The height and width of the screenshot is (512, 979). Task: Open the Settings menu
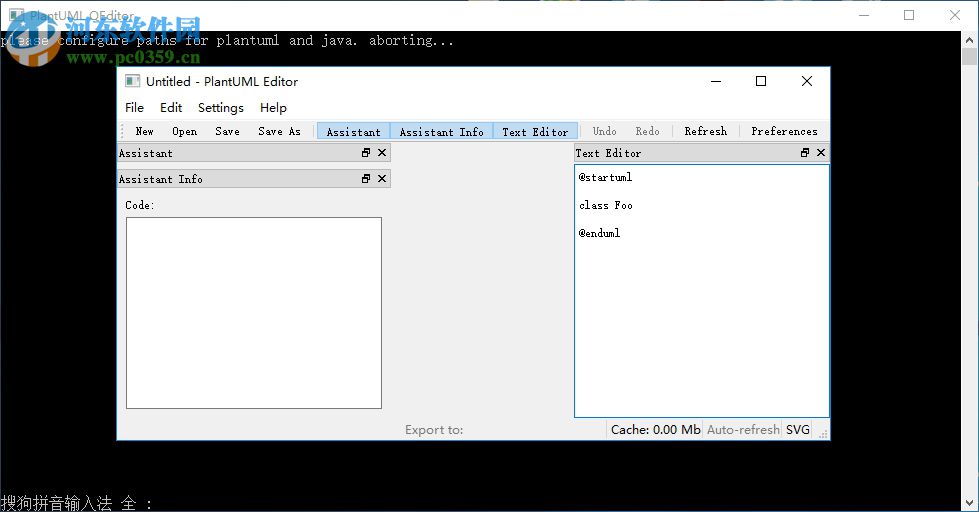pyautogui.click(x=221, y=107)
